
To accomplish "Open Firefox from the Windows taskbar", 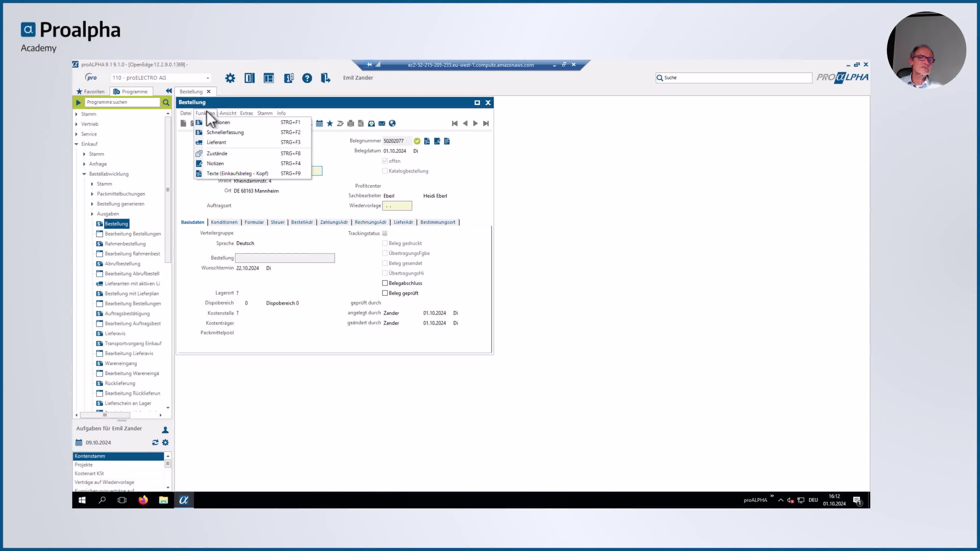I will click(x=143, y=500).
